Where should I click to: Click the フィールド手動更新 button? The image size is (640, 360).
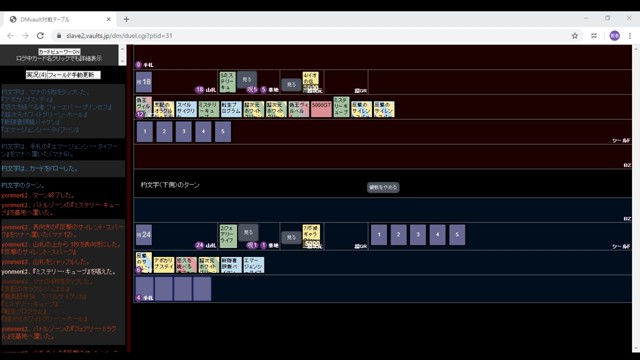73,75
